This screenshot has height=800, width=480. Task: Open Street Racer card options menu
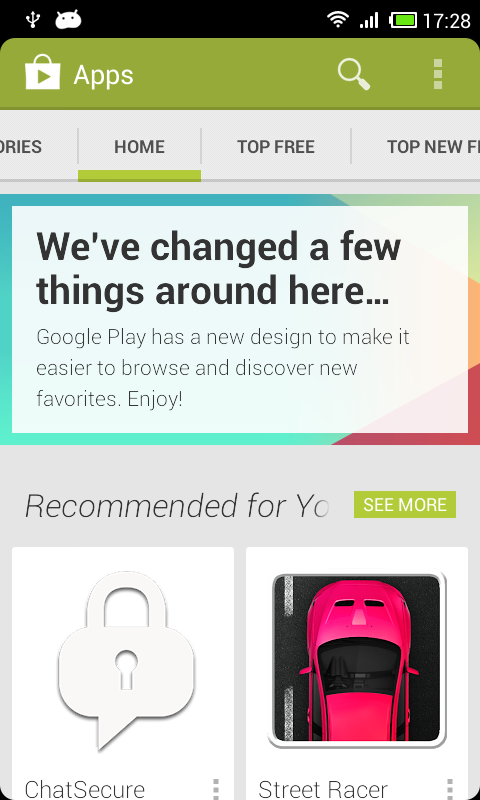point(449,789)
